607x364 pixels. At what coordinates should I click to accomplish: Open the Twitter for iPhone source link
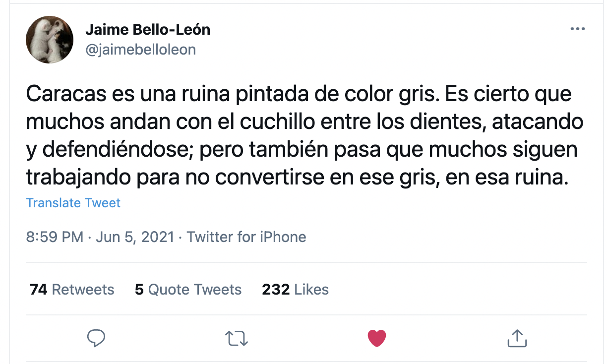coord(246,237)
